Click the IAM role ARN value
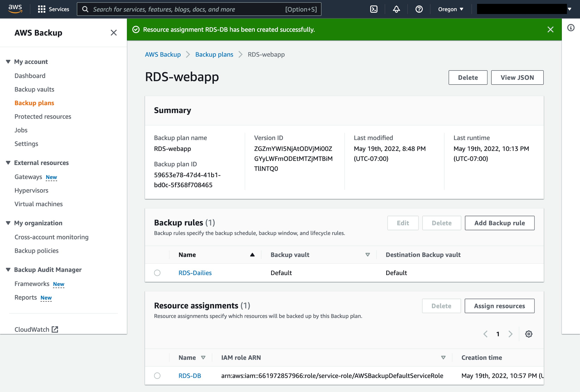The height and width of the screenshot is (392, 580). tap(332, 376)
